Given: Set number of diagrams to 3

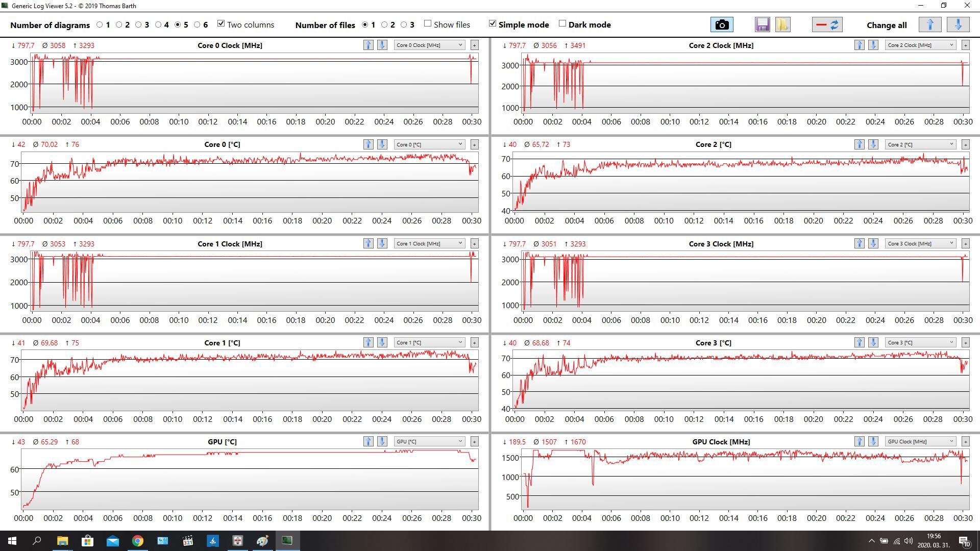Looking at the screenshot, I should (x=138, y=24).
